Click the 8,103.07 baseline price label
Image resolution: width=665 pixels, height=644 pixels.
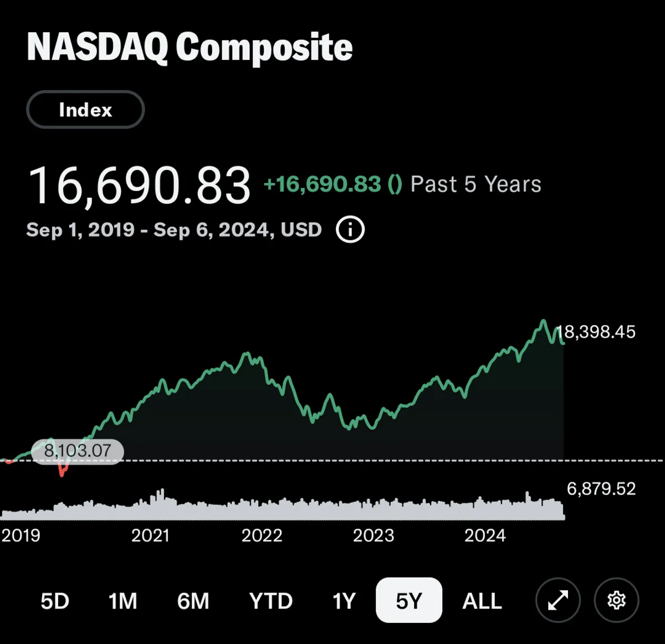tap(78, 451)
